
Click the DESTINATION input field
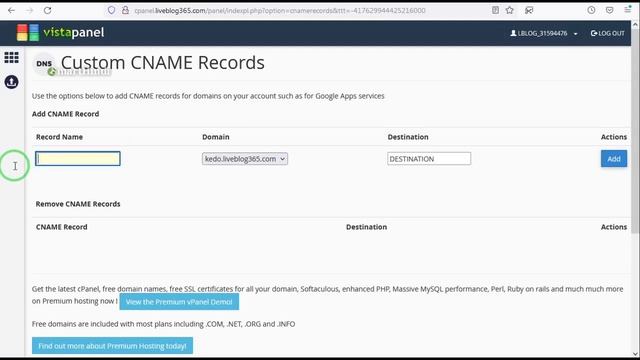tap(429, 159)
